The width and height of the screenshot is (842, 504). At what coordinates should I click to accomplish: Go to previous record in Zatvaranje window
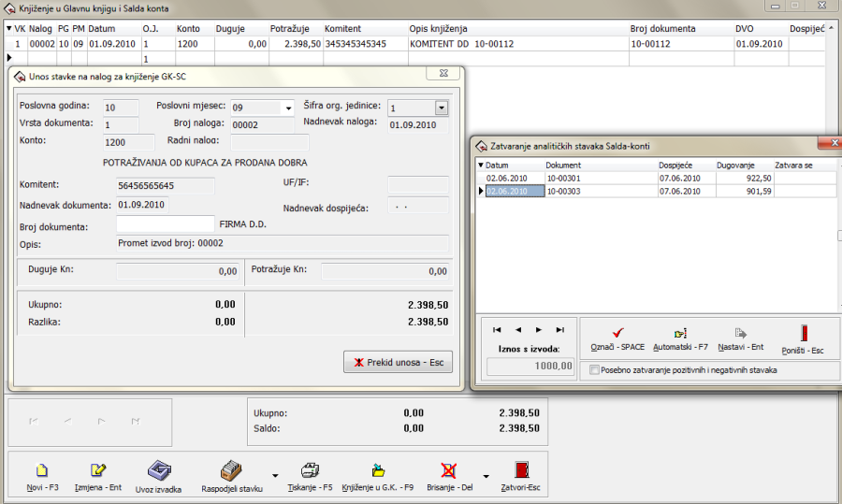(517, 329)
